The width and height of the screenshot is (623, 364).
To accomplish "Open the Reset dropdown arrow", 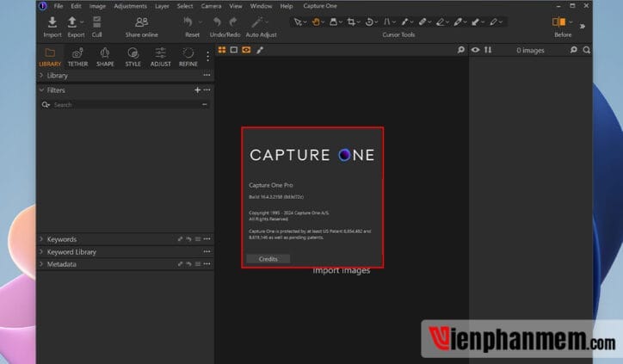I will 200,22.
